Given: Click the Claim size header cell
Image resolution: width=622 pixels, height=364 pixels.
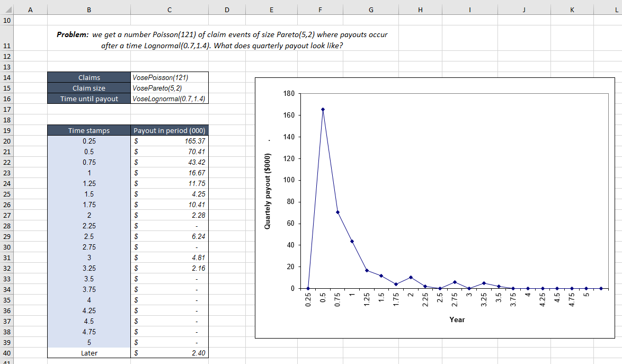Looking at the screenshot, I should 88,88.
